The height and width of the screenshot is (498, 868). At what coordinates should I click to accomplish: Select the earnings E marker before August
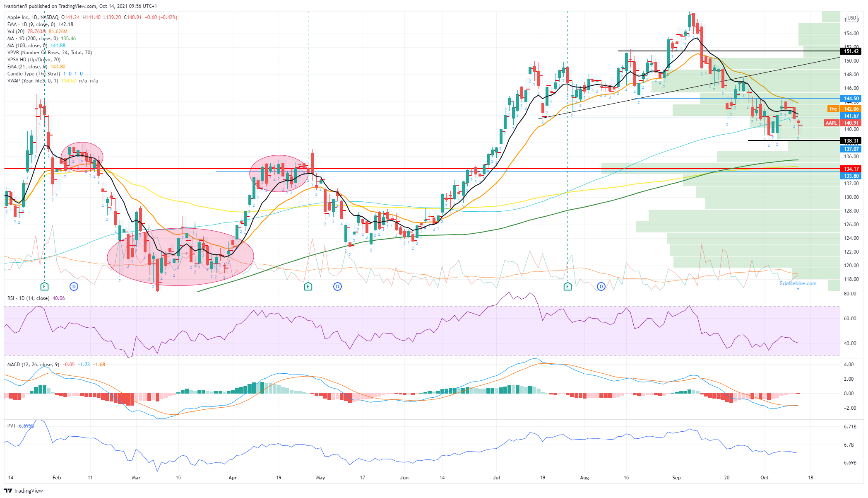click(567, 286)
